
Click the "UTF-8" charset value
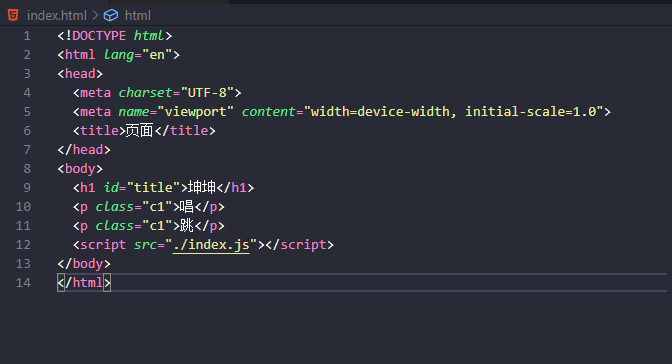tap(207, 93)
